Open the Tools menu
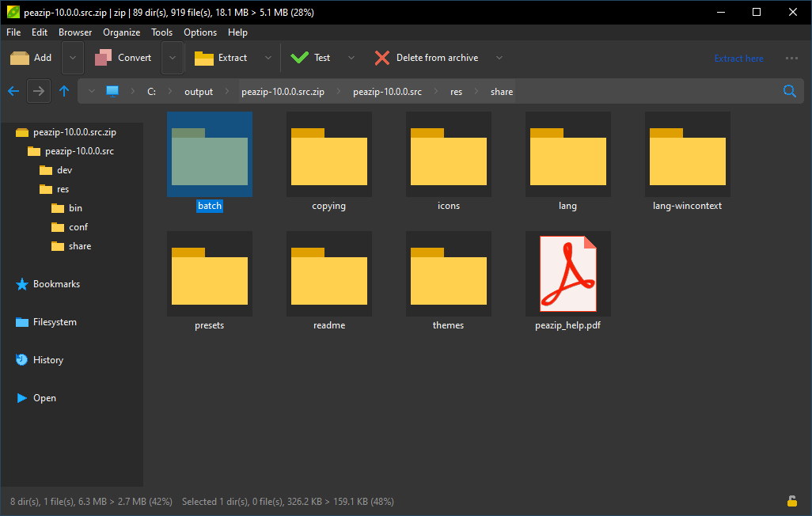812x516 pixels. click(x=161, y=32)
